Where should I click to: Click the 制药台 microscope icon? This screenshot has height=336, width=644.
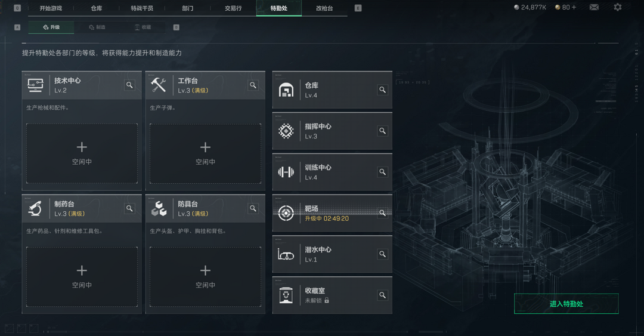coord(35,209)
